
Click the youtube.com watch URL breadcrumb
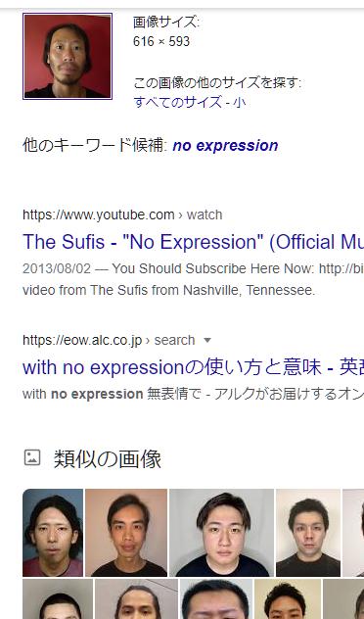point(122,214)
